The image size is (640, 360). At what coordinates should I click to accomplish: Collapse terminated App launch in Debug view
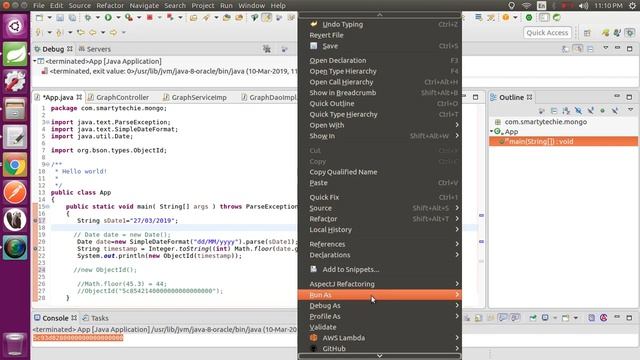point(35,61)
